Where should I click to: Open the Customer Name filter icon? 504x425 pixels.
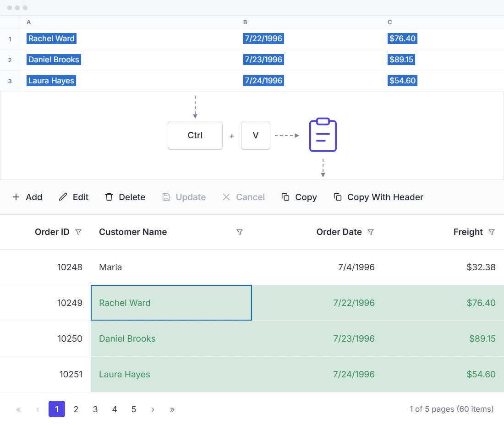240,232
